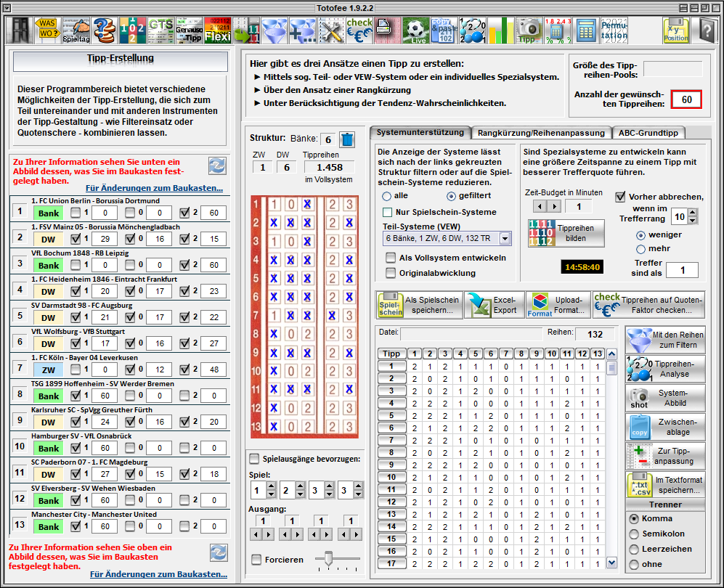Viewport: 724px width, 588px height.
Task: Check the Nur Spielschein-Systeme checkbox
Action: 387,212
